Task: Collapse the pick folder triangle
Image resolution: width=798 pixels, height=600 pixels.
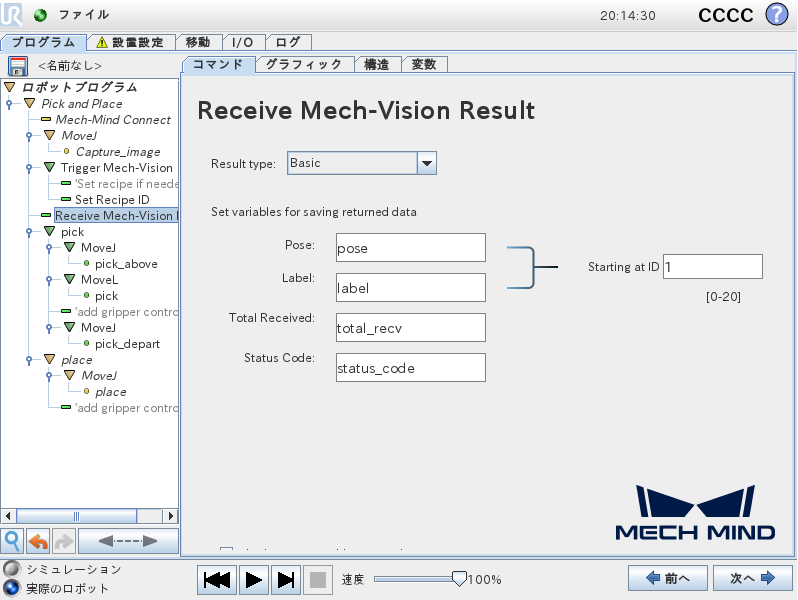Action: [x=49, y=231]
